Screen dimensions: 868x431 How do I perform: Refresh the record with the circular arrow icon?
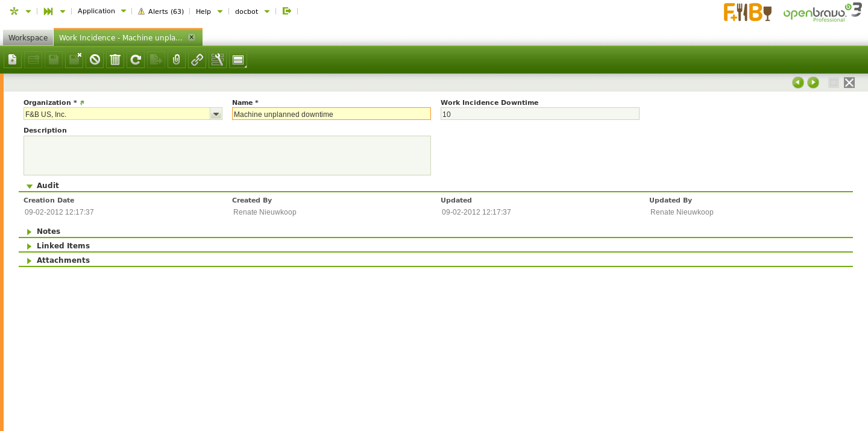pyautogui.click(x=136, y=60)
